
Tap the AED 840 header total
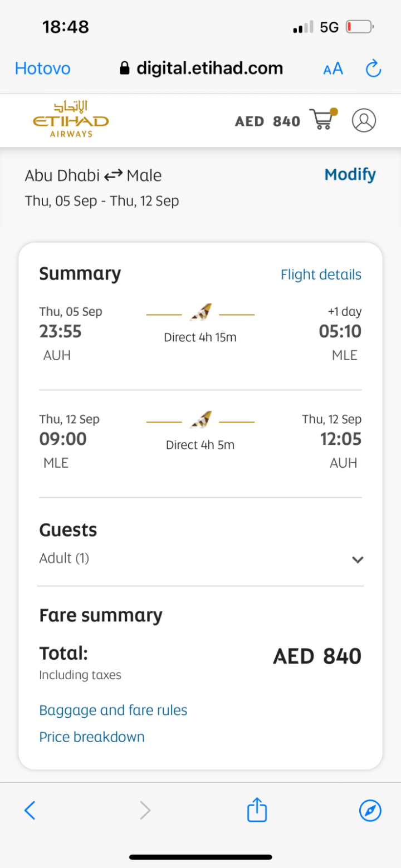(x=267, y=121)
